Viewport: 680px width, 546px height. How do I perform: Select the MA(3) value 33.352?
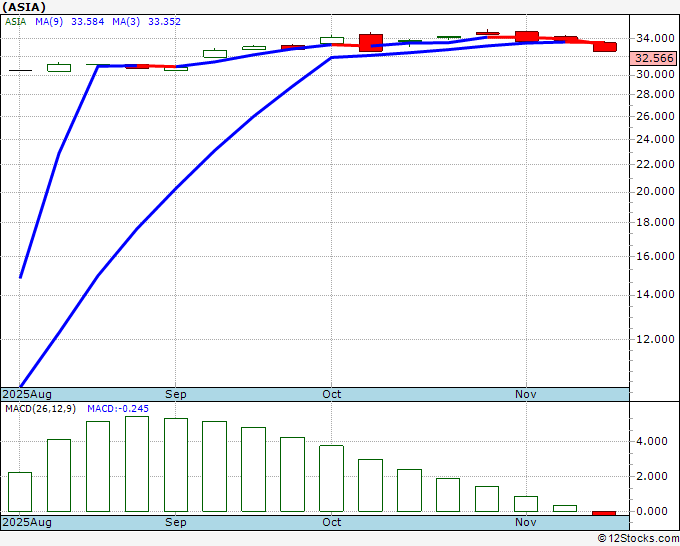164,22
